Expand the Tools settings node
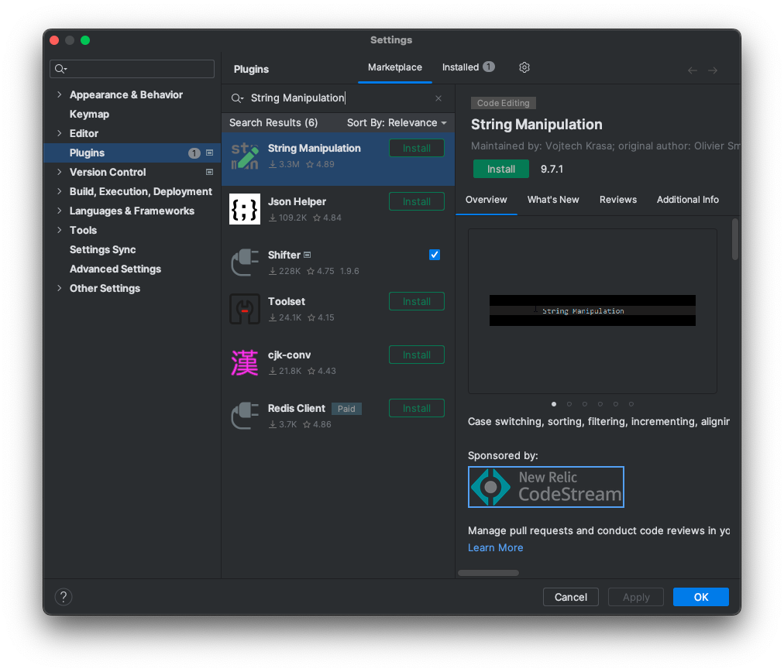784x672 pixels. (x=60, y=230)
